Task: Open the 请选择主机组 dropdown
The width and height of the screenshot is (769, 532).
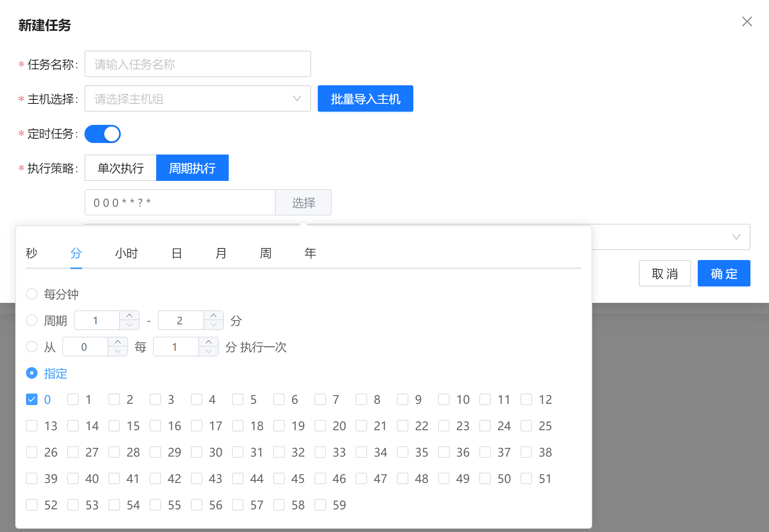Action: click(x=197, y=99)
